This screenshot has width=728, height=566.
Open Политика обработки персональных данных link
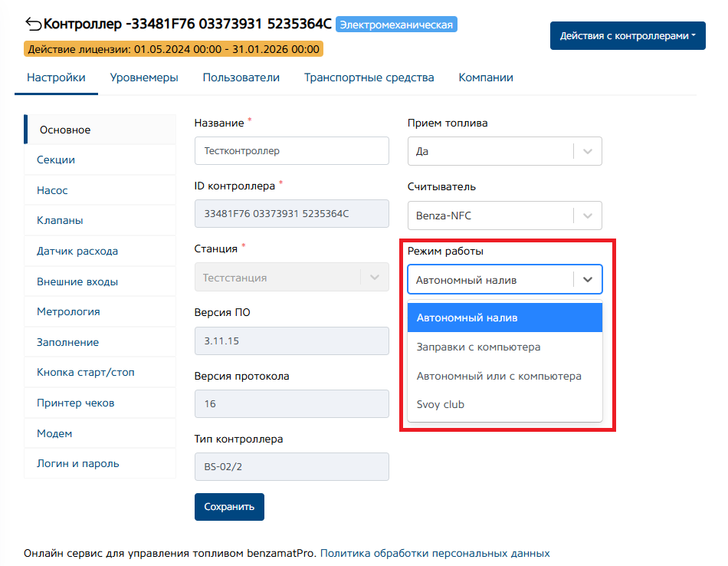point(435,553)
